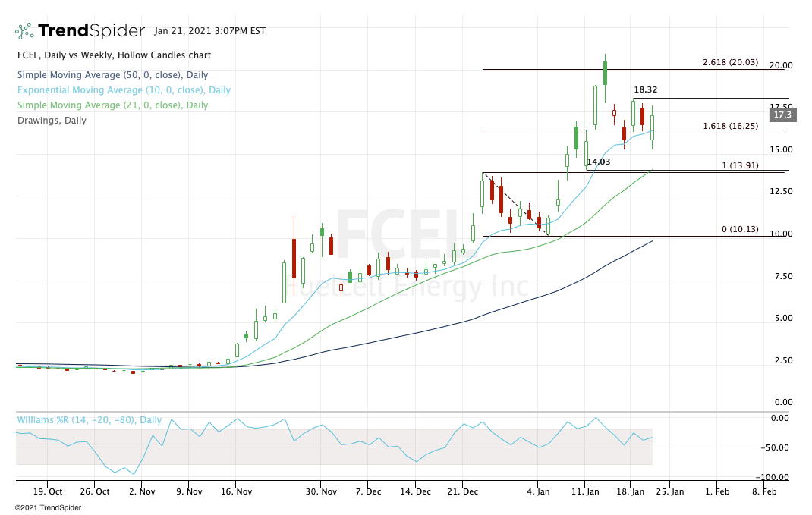Click the ©2021 TrendSpider copyright text
The height and width of the screenshot is (515, 812).
point(48,507)
